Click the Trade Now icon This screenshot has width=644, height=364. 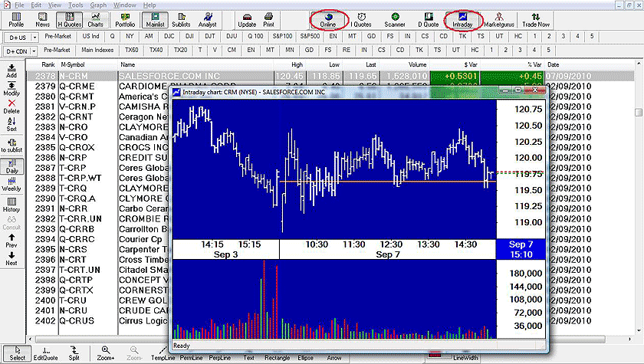(x=536, y=20)
